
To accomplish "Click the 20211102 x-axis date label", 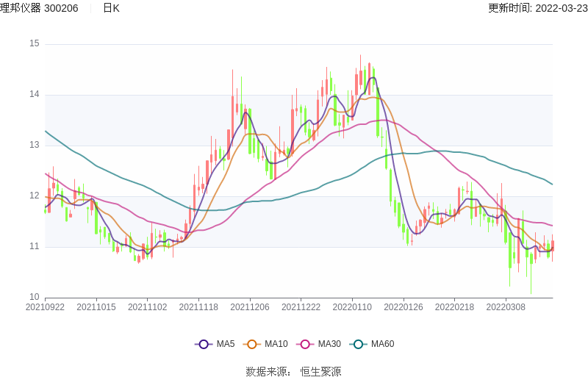I will tap(148, 307).
